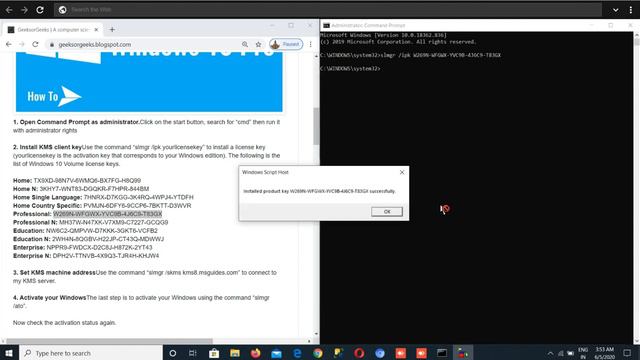The width and height of the screenshot is (640, 360).
Task: Click the Enterprise key NPPR9 text
Action: click(x=99, y=247)
